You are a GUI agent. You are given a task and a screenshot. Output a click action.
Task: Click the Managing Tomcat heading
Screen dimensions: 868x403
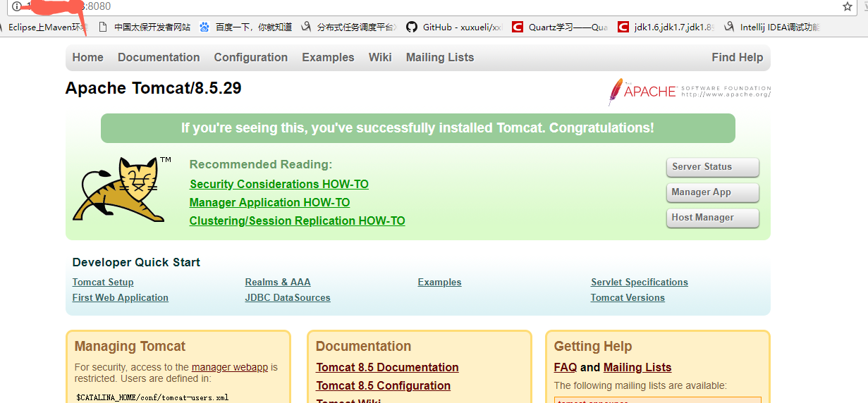tap(130, 347)
